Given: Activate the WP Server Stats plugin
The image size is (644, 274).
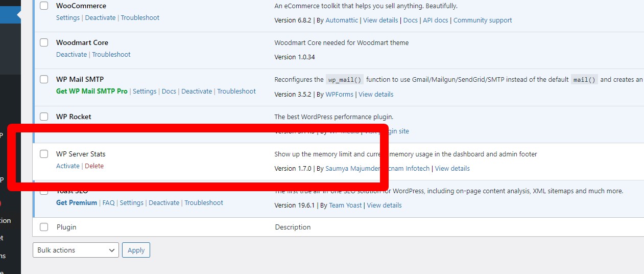Looking at the screenshot, I should 68,166.
